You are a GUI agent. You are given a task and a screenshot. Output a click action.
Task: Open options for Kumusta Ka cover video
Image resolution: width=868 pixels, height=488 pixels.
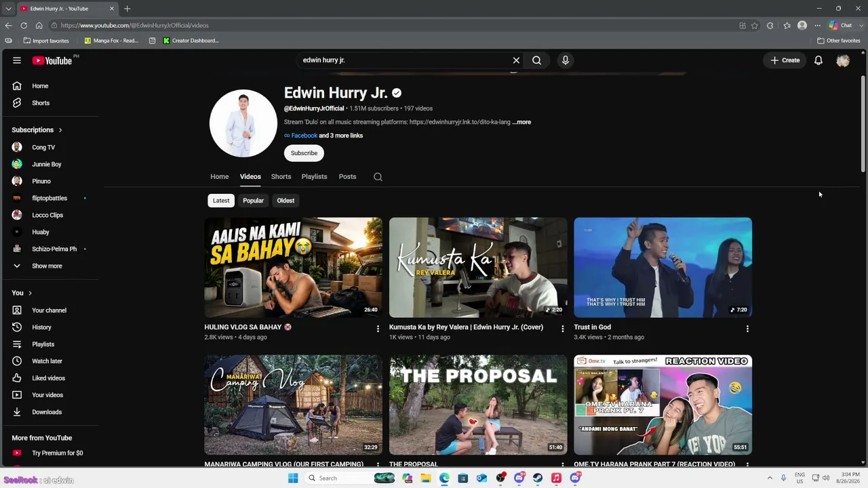[562, 329]
